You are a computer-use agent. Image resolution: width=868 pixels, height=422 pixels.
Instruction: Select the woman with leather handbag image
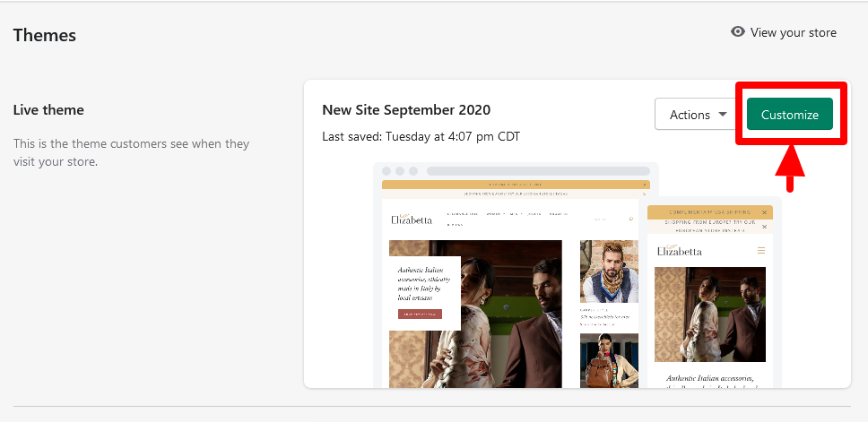(609, 360)
